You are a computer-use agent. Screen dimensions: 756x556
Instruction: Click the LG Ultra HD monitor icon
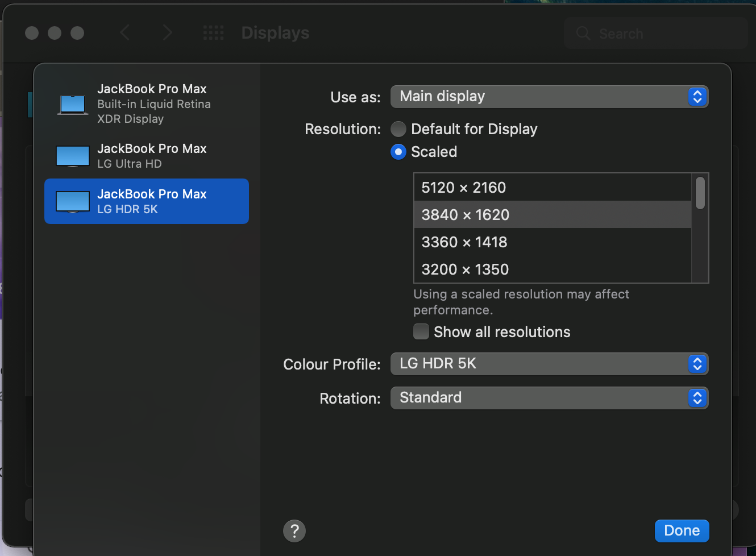pyautogui.click(x=73, y=156)
